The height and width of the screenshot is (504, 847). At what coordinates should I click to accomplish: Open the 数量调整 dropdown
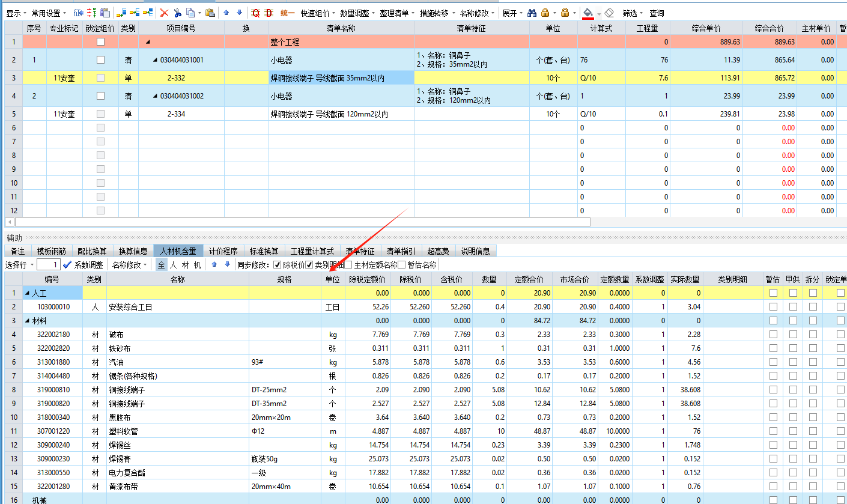click(x=357, y=13)
